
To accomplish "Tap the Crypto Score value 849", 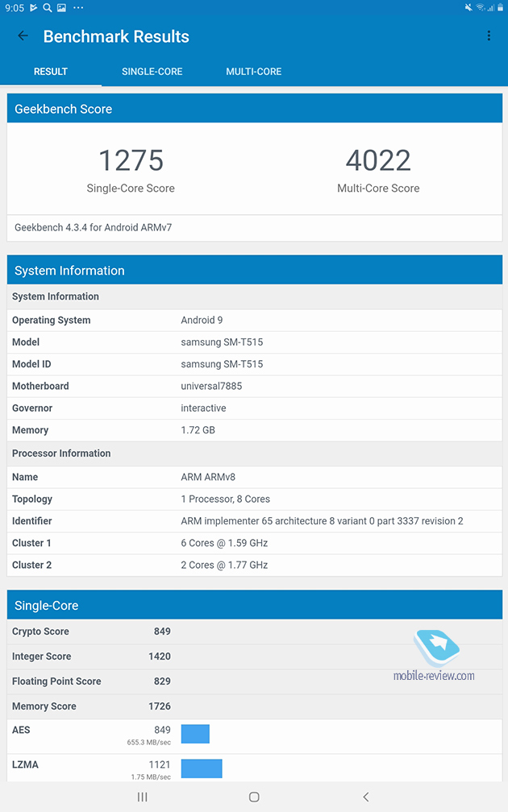I will coord(162,632).
